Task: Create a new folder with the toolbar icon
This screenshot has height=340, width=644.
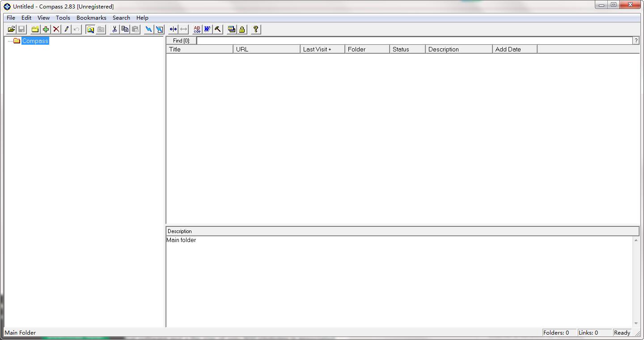Action: pyautogui.click(x=35, y=30)
